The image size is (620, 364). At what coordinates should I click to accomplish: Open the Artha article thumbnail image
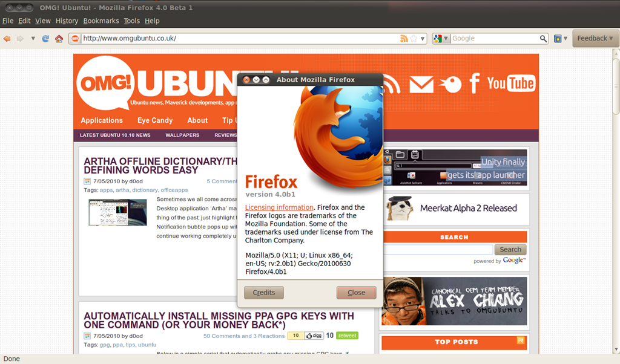[x=117, y=212]
